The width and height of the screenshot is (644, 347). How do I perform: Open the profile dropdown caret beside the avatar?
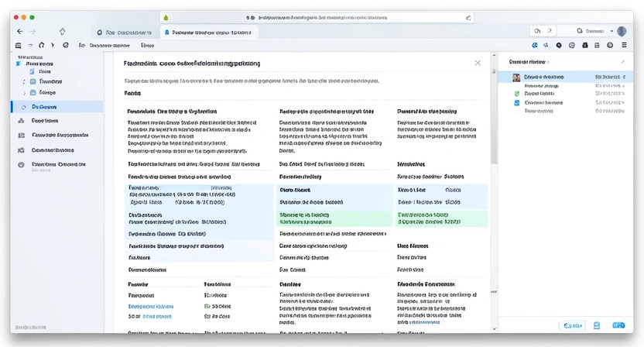tap(611, 31)
